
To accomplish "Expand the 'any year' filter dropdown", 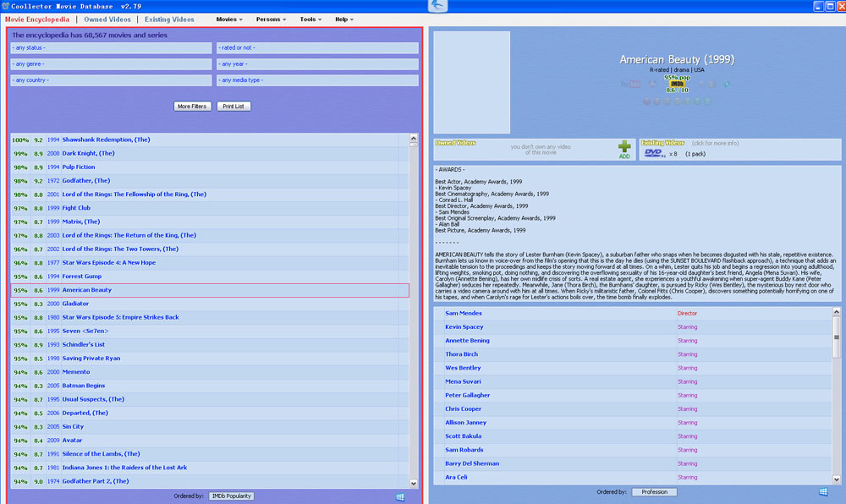I will click(x=317, y=64).
